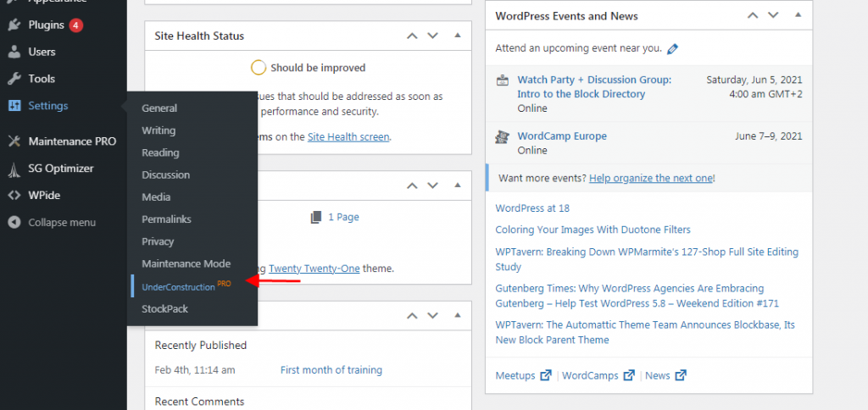Open UnderConstruction PRO submenu item

[x=186, y=286]
